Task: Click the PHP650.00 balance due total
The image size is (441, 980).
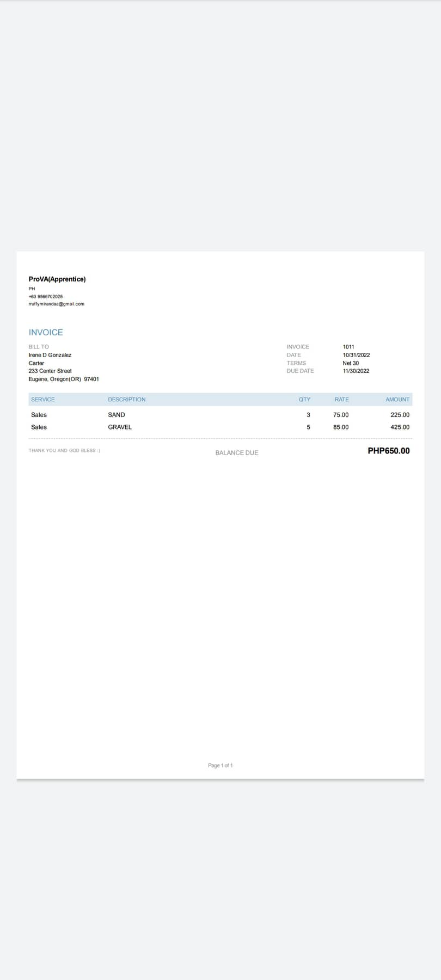Action: click(389, 451)
